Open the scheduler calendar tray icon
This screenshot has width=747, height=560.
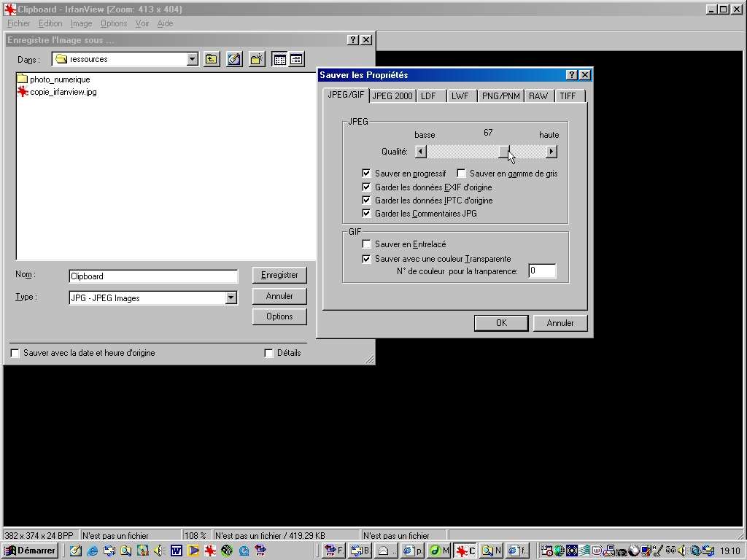pos(547,551)
